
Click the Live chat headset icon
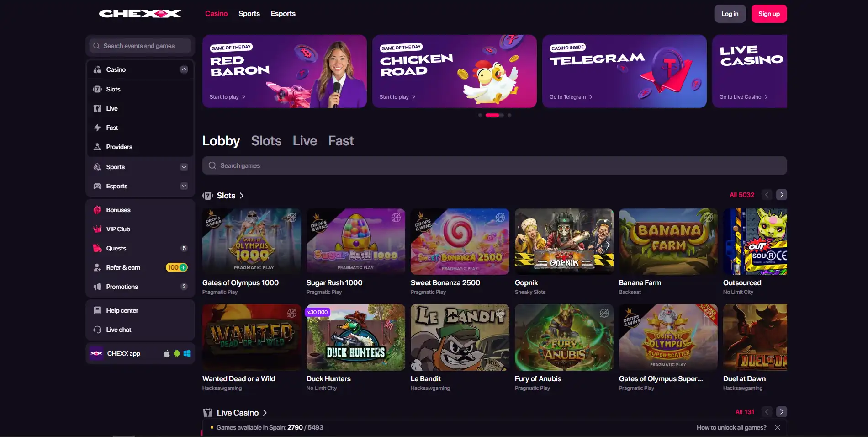(x=97, y=330)
